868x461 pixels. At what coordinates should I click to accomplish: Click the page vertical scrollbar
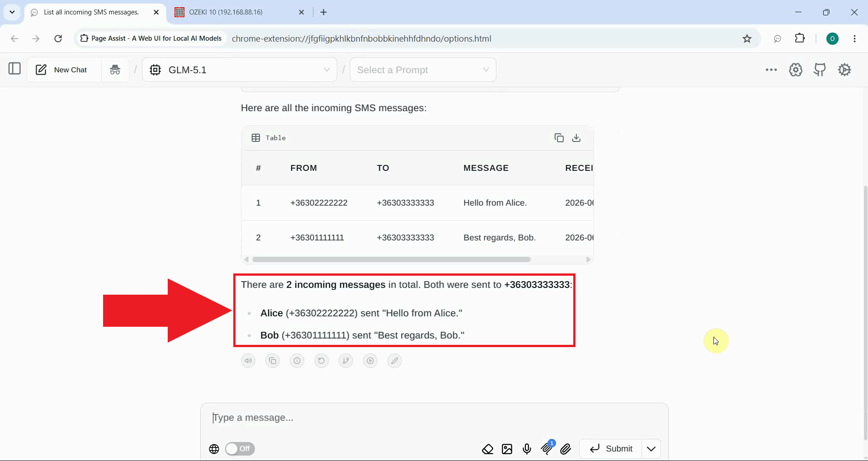click(x=865, y=312)
